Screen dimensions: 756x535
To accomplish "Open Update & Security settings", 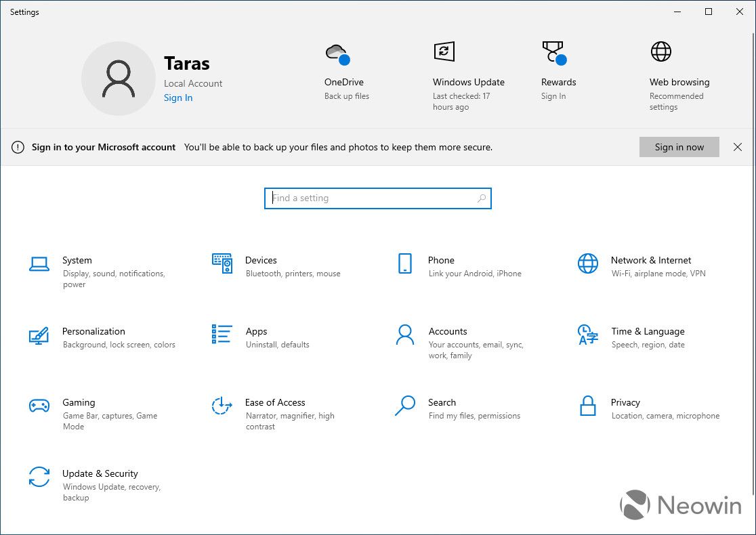I will [x=100, y=473].
